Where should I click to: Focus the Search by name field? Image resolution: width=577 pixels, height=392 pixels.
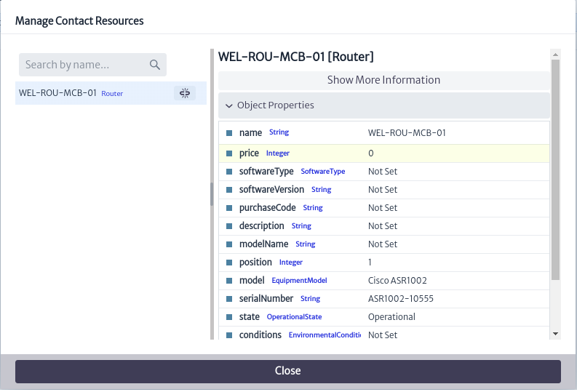[x=92, y=65]
